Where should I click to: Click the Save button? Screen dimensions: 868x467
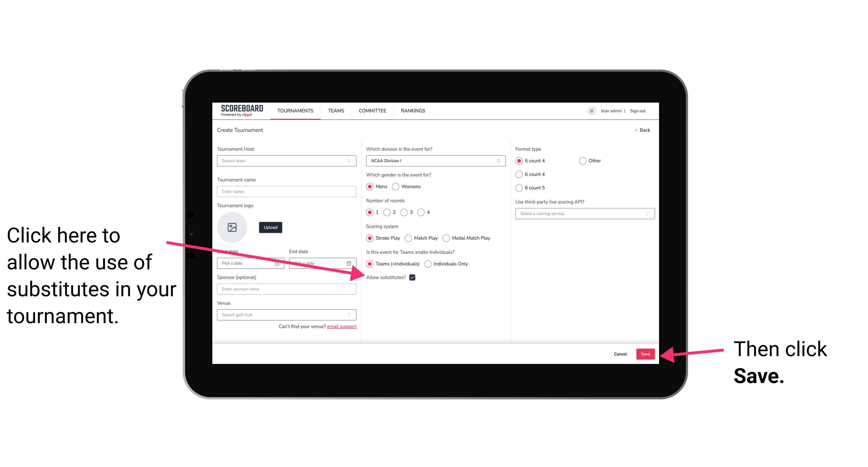click(x=646, y=354)
